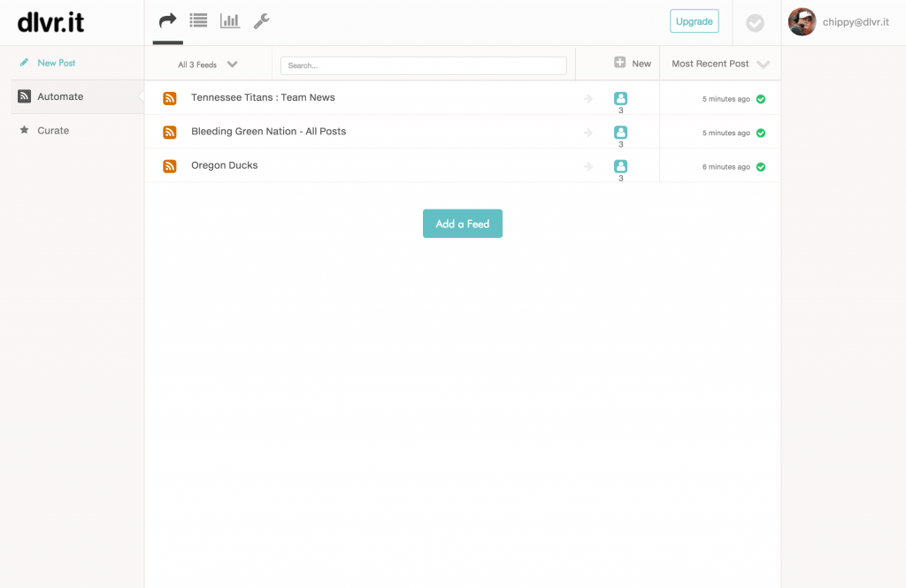Click the chevron beside All 3 Feeds

coord(233,65)
